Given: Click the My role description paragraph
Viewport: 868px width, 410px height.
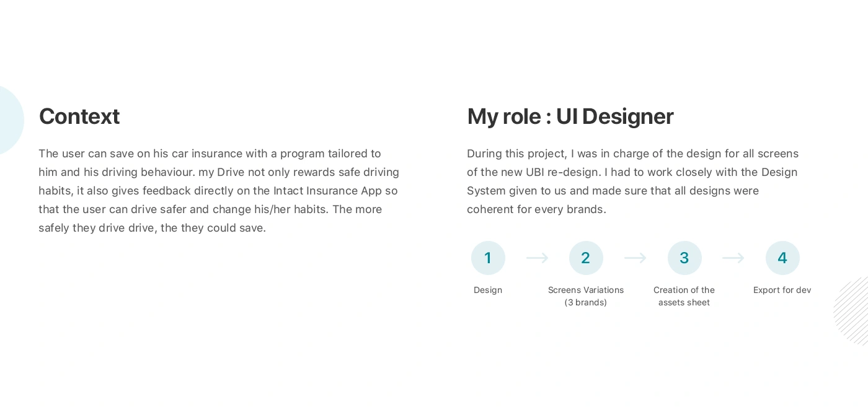Looking at the screenshot, I should (632, 181).
